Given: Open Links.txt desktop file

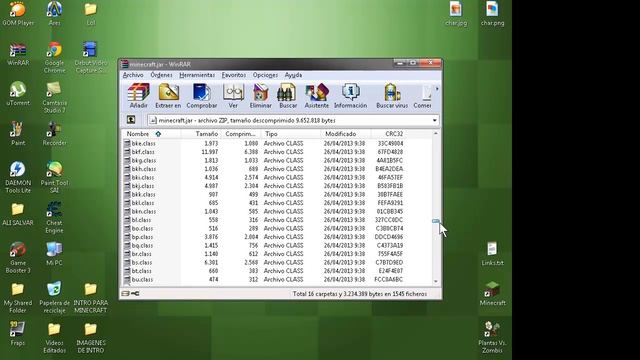Looking at the screenshot, I should point(492,253).
